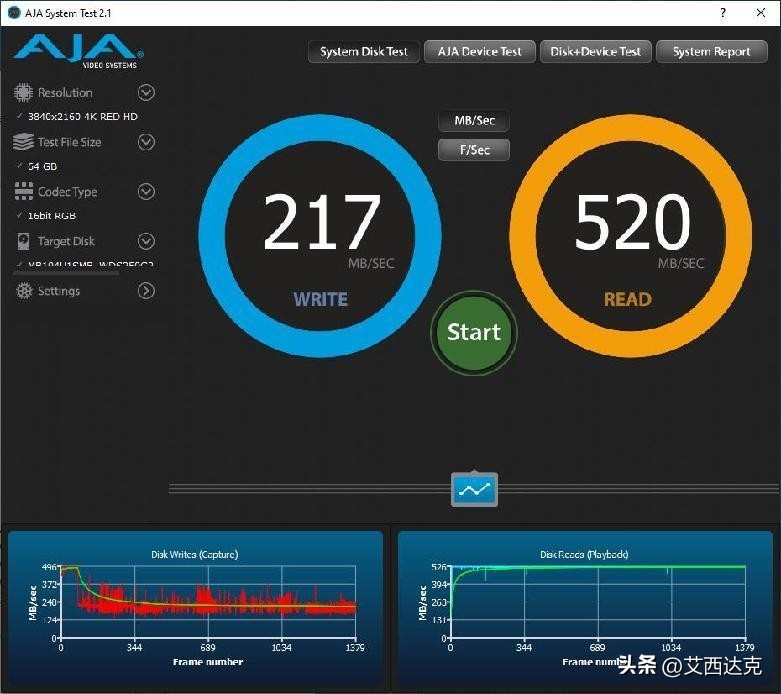Click the 520 read speed reading

[633, 222]
